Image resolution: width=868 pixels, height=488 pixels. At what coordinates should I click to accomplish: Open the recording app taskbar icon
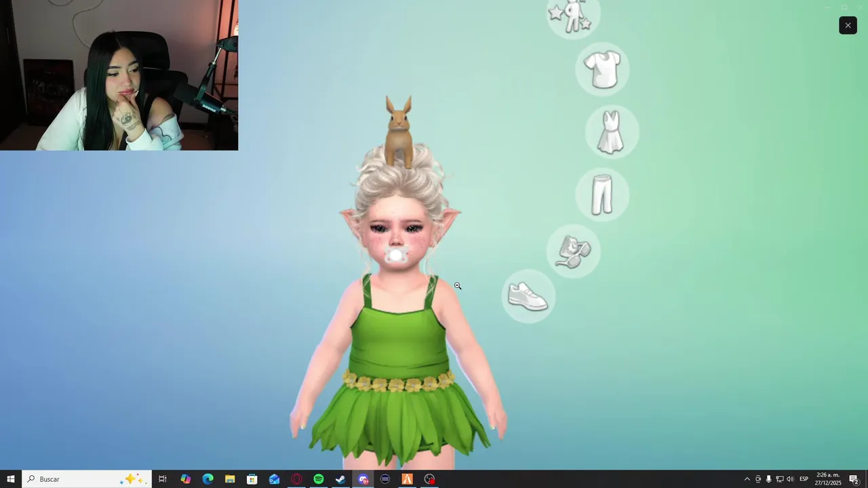(x=429, y=479)
